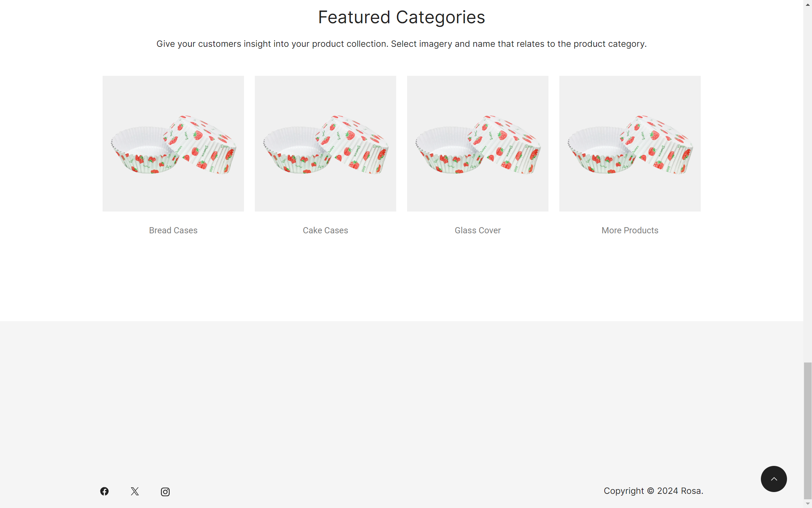Viewport: 812px width, 508px height.
Task: Click the Bread Cases cupcake liner image
Action: coord(173,144)
